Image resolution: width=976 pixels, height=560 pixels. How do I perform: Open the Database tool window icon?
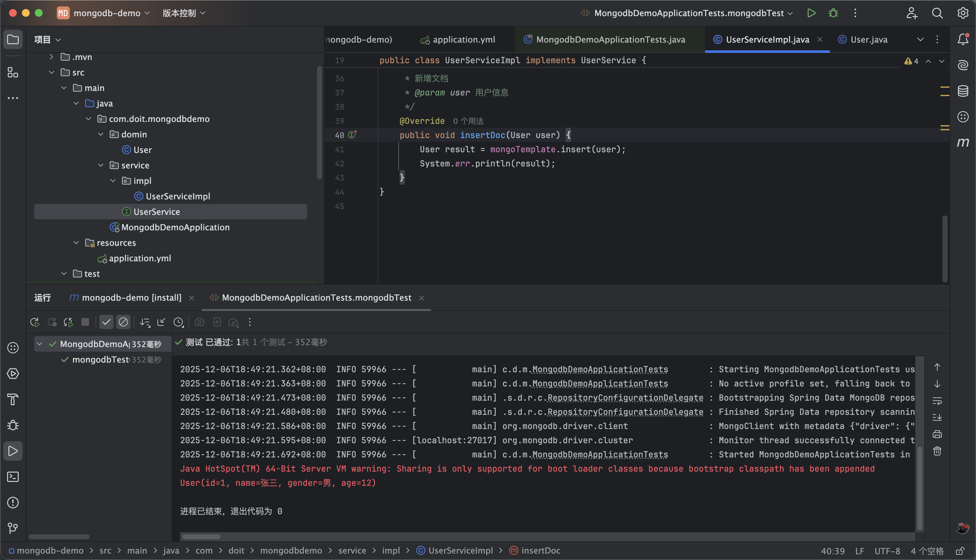click(962, 91)
